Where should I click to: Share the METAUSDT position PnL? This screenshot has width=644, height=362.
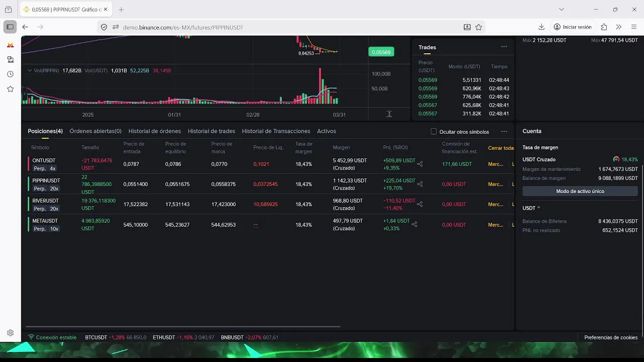point(415,224)
